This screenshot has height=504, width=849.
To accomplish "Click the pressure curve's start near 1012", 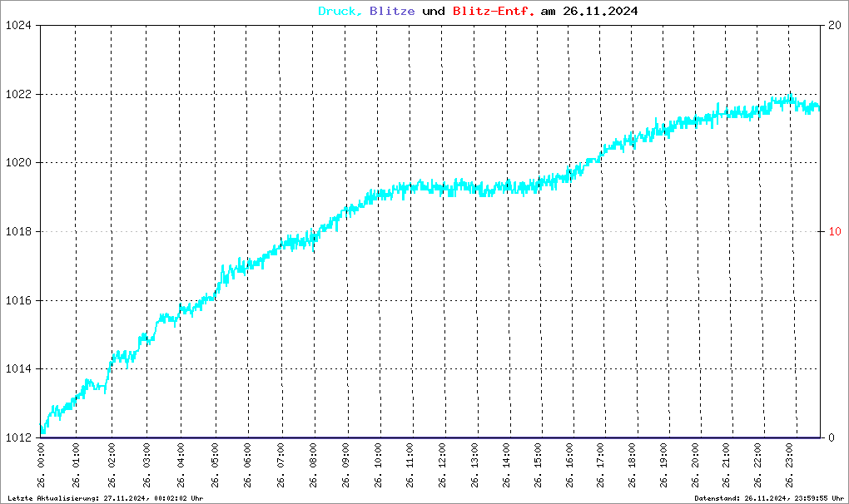I will (x=42, y=431).
